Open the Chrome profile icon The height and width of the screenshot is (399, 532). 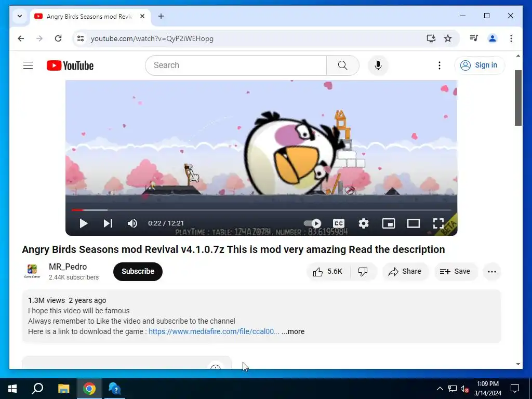[x=493, y=38]
